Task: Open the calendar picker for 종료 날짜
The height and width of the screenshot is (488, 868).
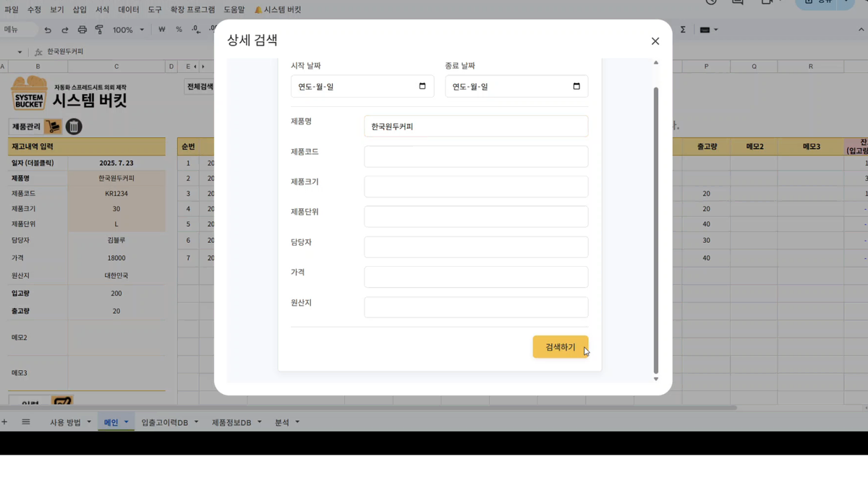Action: coord(576,86)
